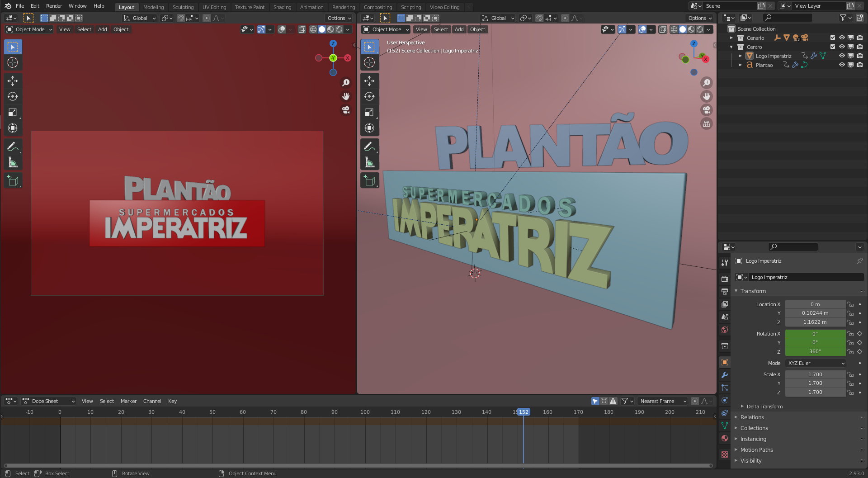
Task: Open the Texture properties tab
Action: click(x=724, y=454)
